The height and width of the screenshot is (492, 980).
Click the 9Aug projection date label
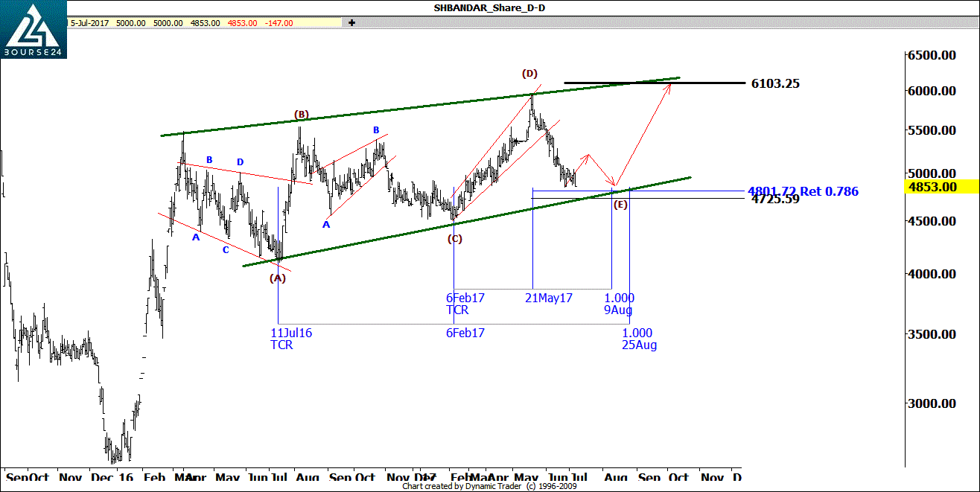618,310
